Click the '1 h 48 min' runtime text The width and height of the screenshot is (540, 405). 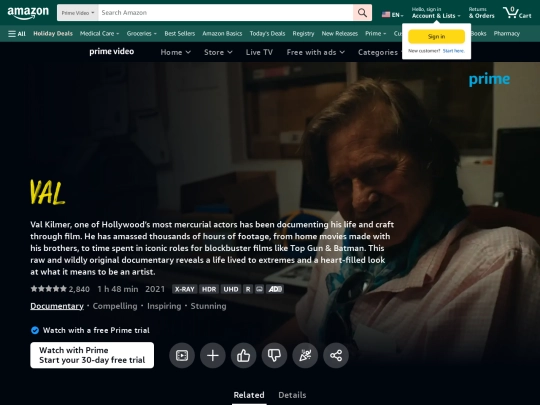118,289
